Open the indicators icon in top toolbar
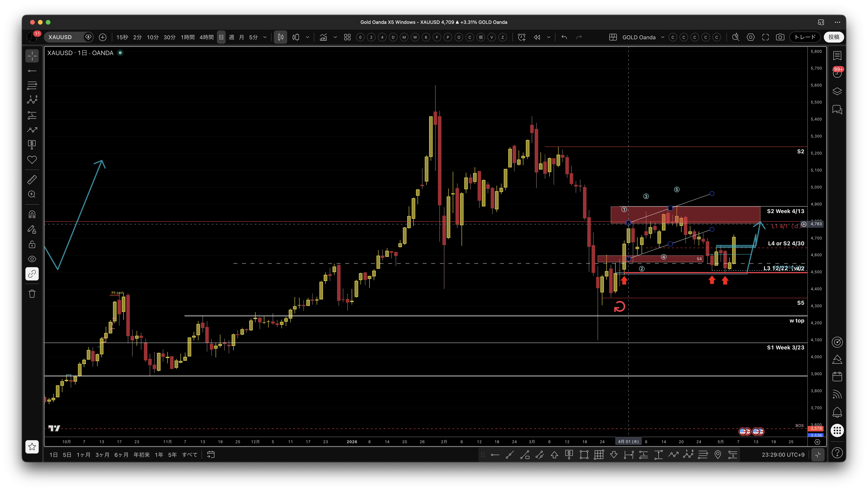Screen dimensions: 868x491 point(323,37)
